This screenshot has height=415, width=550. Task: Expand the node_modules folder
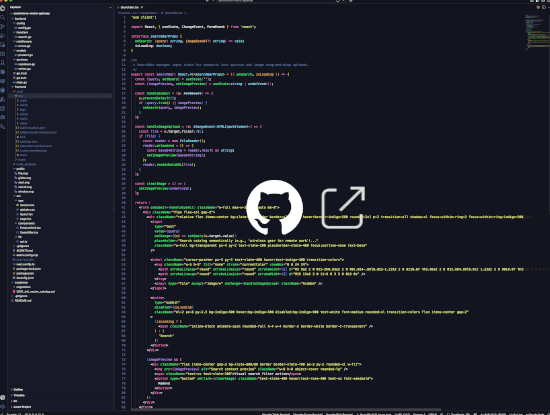25,164
